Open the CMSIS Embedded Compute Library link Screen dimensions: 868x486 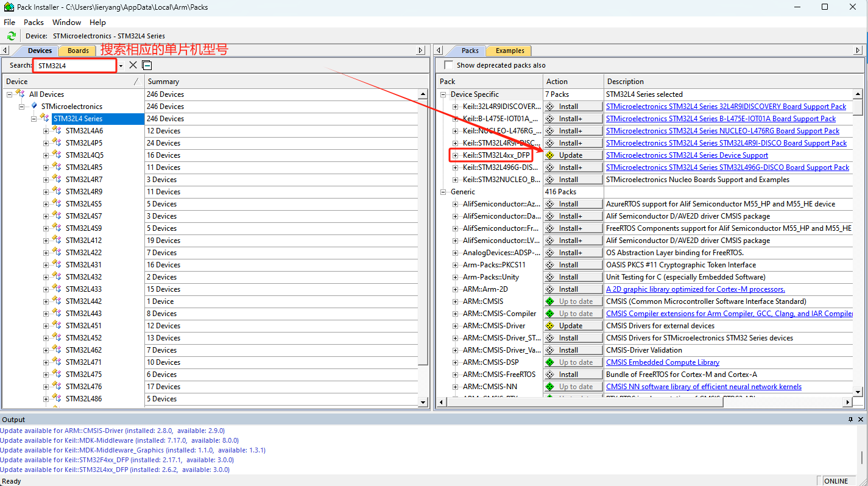coord(663,362)
